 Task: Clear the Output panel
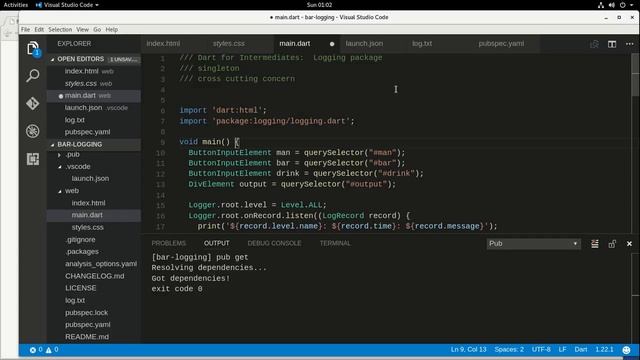point(595,244)
